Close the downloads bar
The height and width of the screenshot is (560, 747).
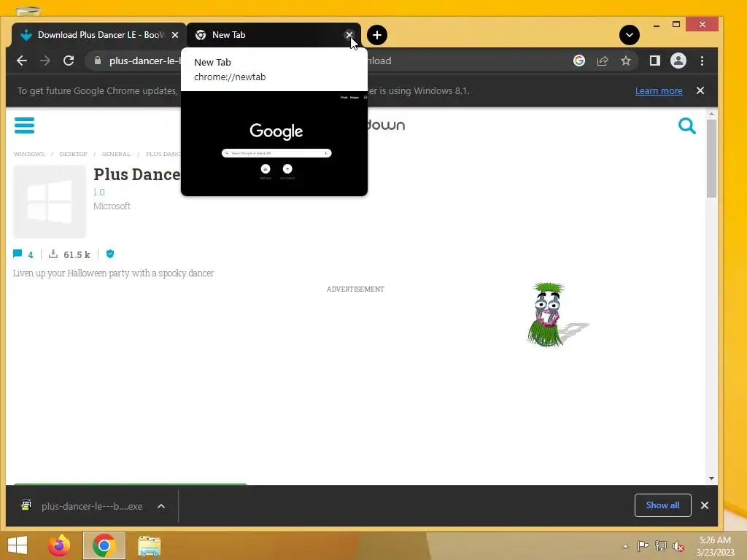[x=705, y=505]
